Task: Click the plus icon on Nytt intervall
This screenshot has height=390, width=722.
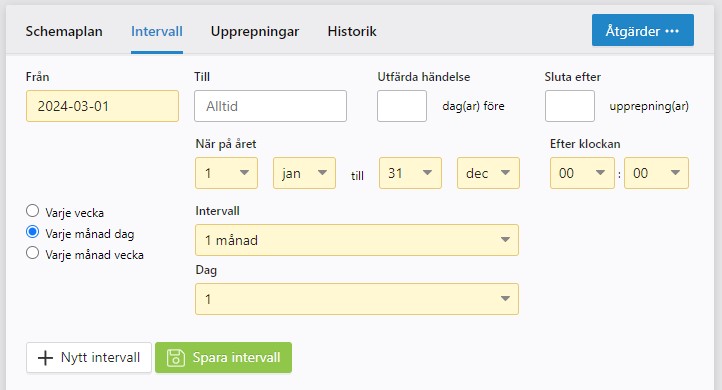Action: coord(45,358)
